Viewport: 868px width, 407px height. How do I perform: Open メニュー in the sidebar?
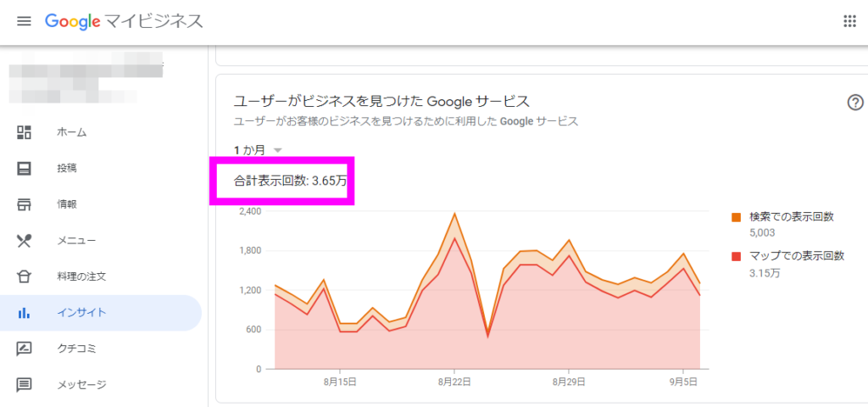(x=101, y=241)
